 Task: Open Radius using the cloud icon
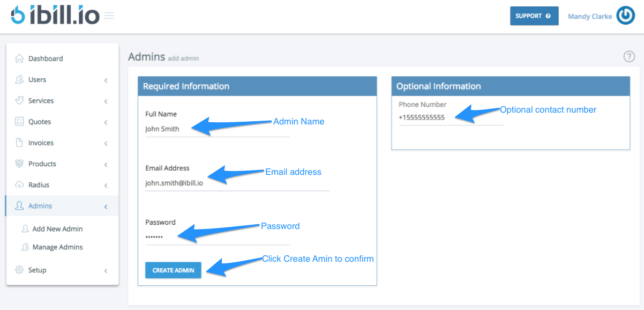click(x=19, y=184)
